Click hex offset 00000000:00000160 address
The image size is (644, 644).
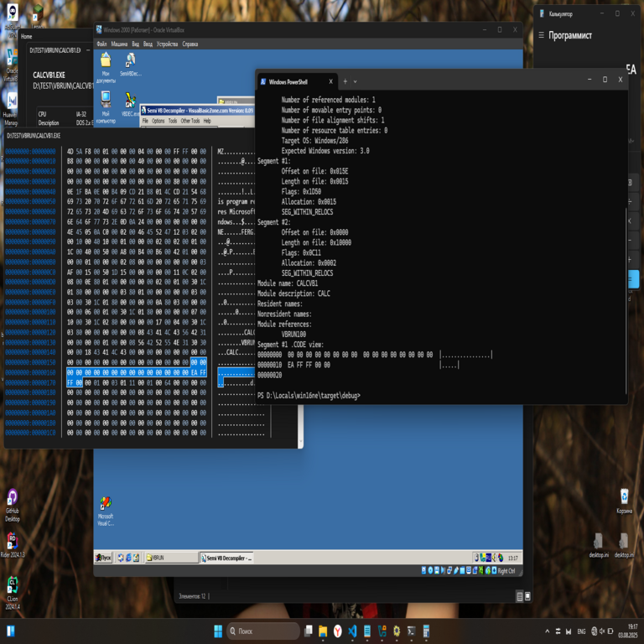[x=30, y=372]
